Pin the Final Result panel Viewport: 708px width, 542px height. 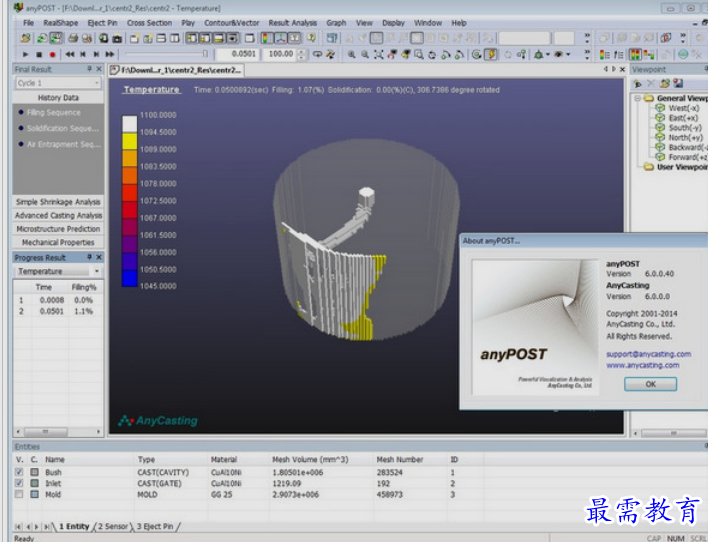(x=89, y=69)
